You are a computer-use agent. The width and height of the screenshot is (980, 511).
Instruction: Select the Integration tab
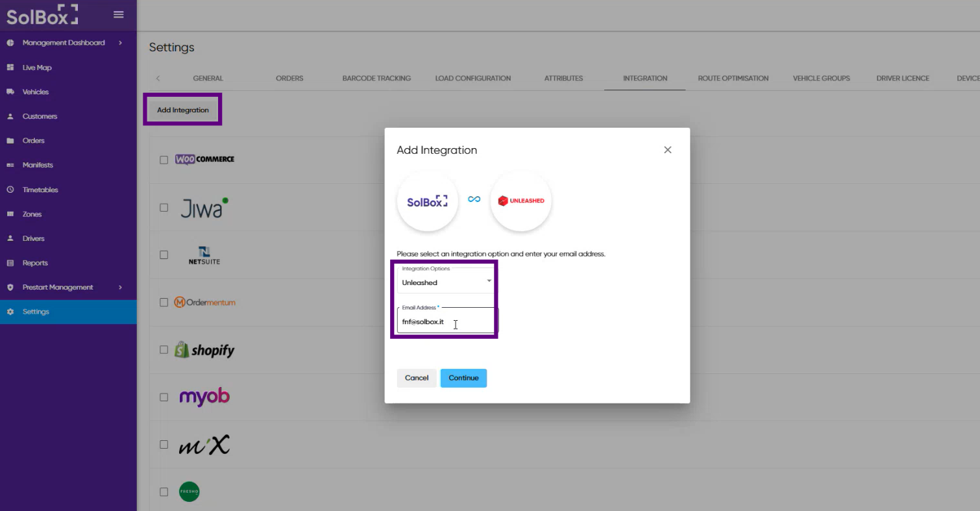tap(645, 79)
